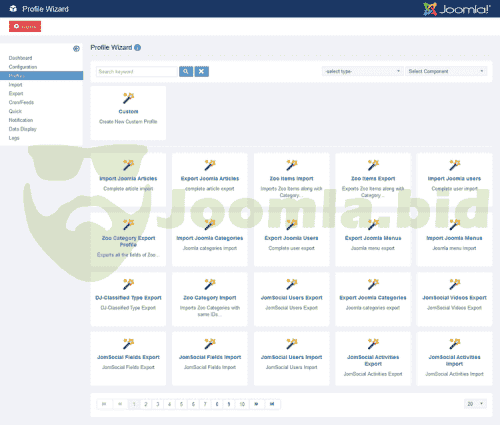500x425 pixels.
Task: Click the info icon beside Profile Wizard
Action: pos(137,48)
